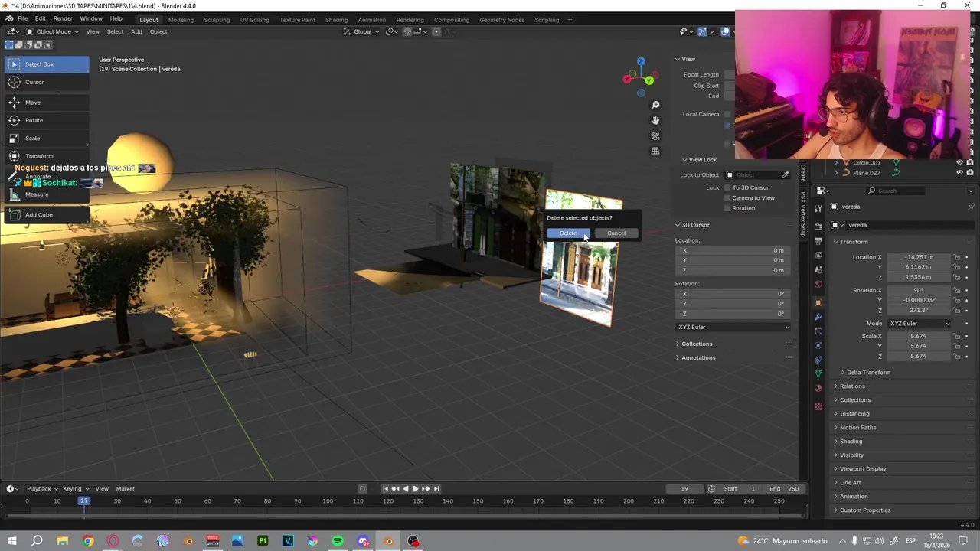Click the pin icon beside vereda
980x551 pixels.
tap(971, 207)
